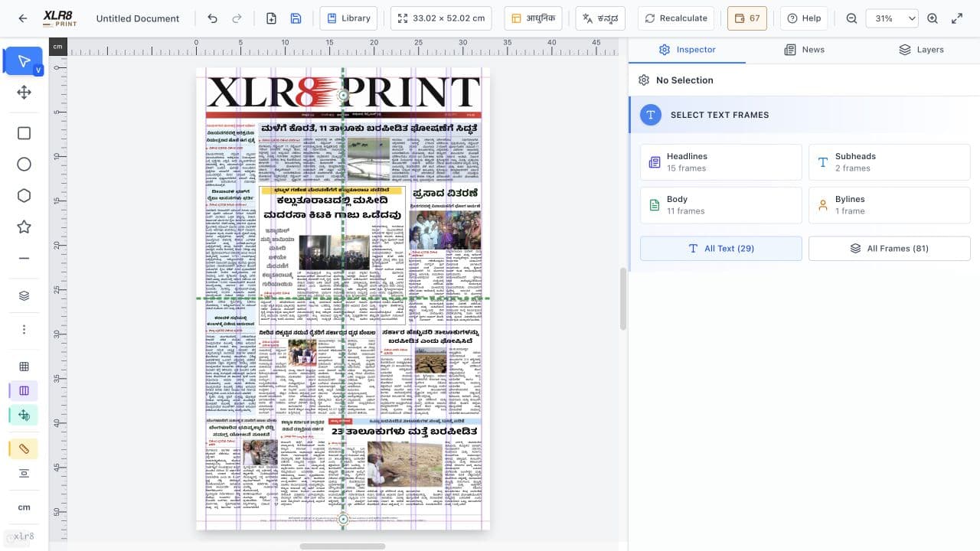This screenshot has width=980, height=551.
Task: Switch to the Inspector tab
Action: point(687,50)
